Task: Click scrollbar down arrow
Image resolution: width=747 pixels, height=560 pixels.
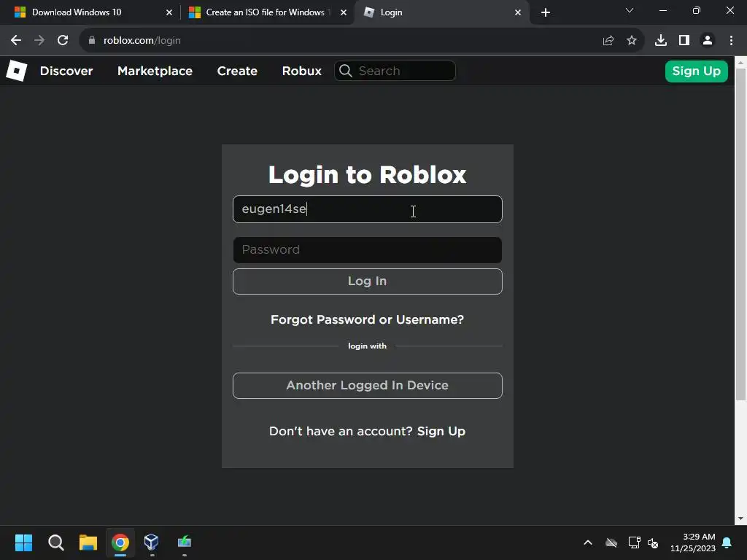Action: point(740,518)
